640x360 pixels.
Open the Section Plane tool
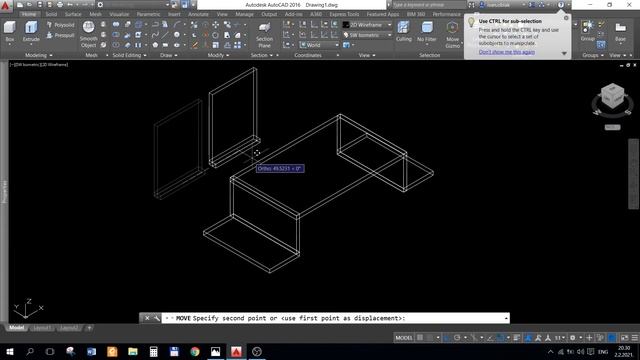pos(264,35)
